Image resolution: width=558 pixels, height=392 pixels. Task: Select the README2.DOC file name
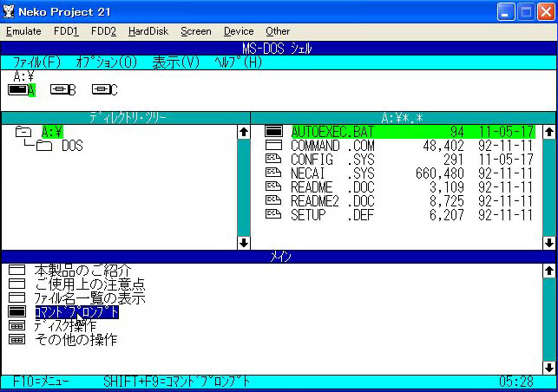pos(332,201)
